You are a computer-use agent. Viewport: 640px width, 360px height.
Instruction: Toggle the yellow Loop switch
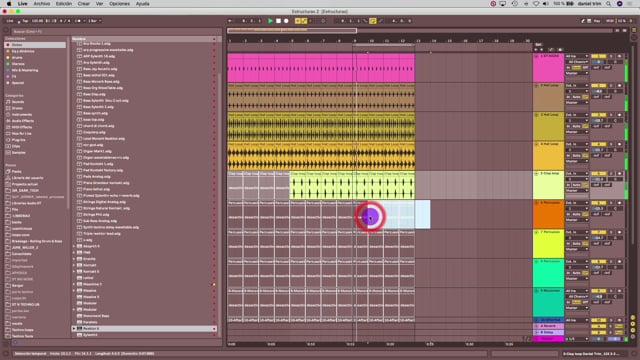click(x=373, y=21)
